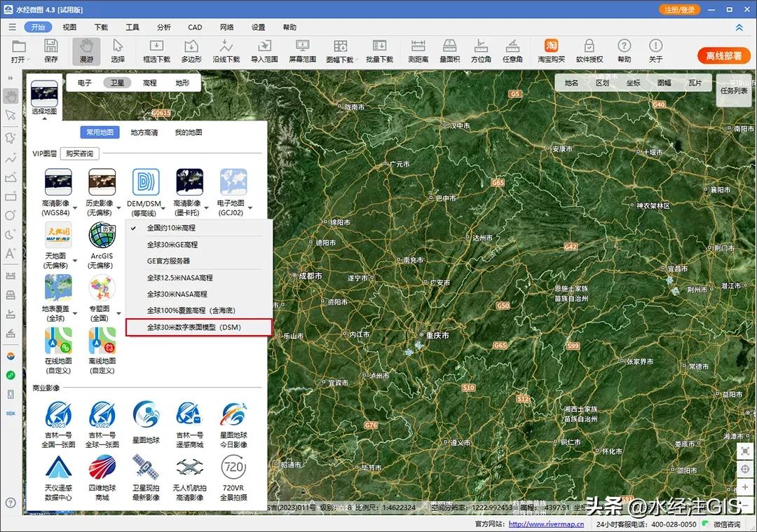Switch map type to 高程
This screenshot has width=757, height=532.
click(150, 83)
